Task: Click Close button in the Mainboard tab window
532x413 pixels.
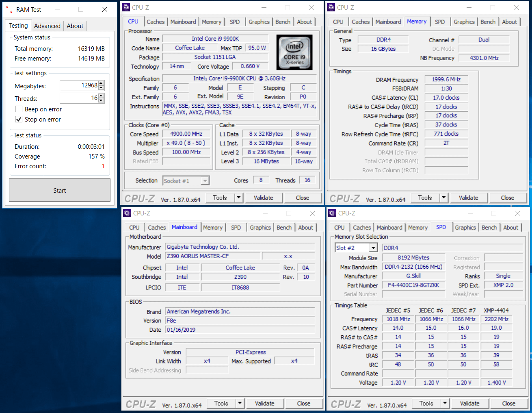Action: [x=303, y=403]
